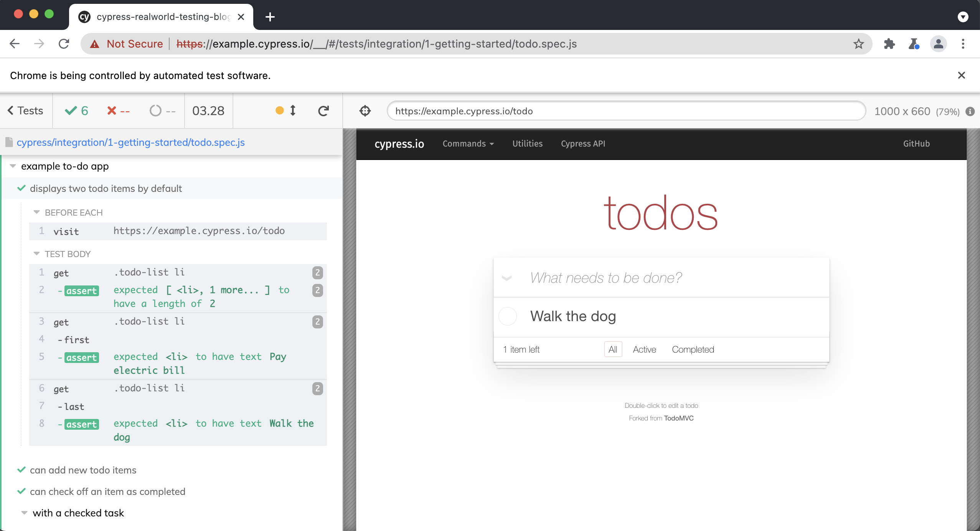Screen dimensions: 980x531
Task: Select command 3 get .todo-list li
Action: pyautogui.click(x=178, y=322)
